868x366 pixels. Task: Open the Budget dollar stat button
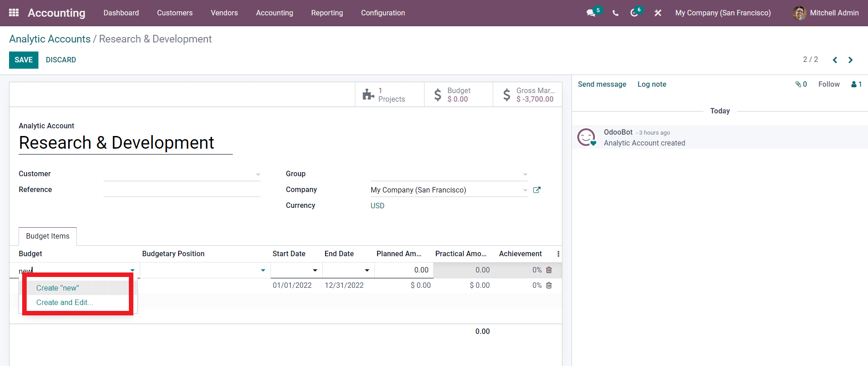pos(458,94)
